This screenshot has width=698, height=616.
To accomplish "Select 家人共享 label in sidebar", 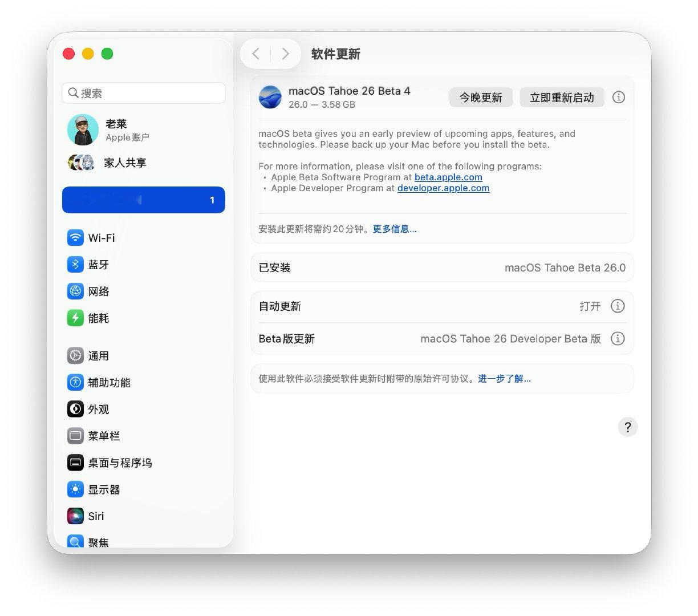I will point(125,163).
